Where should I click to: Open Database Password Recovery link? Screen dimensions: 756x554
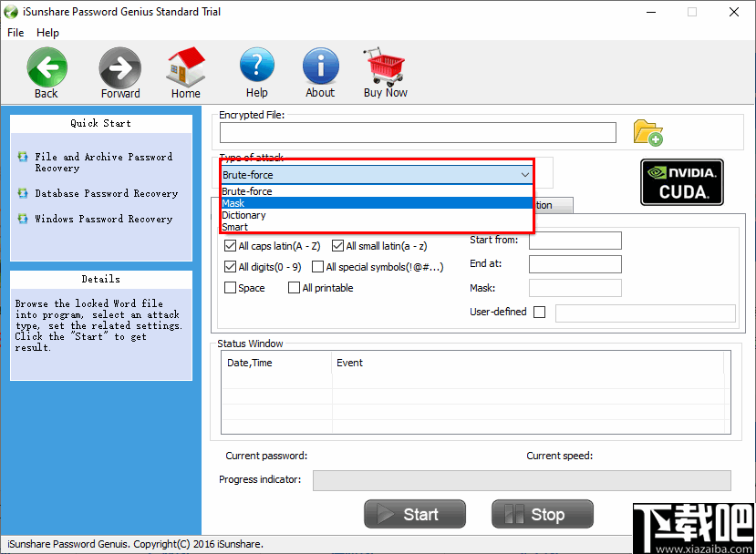click(x=107, y=193)
